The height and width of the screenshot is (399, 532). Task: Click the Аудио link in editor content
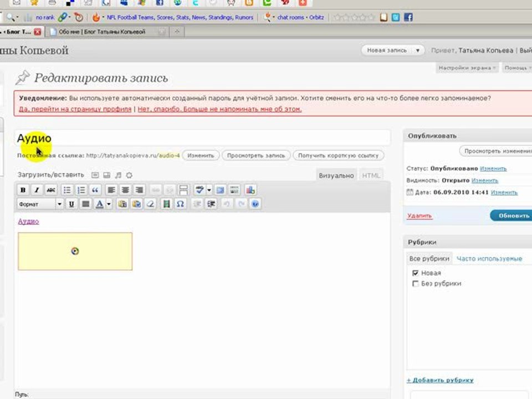(28, 221)
